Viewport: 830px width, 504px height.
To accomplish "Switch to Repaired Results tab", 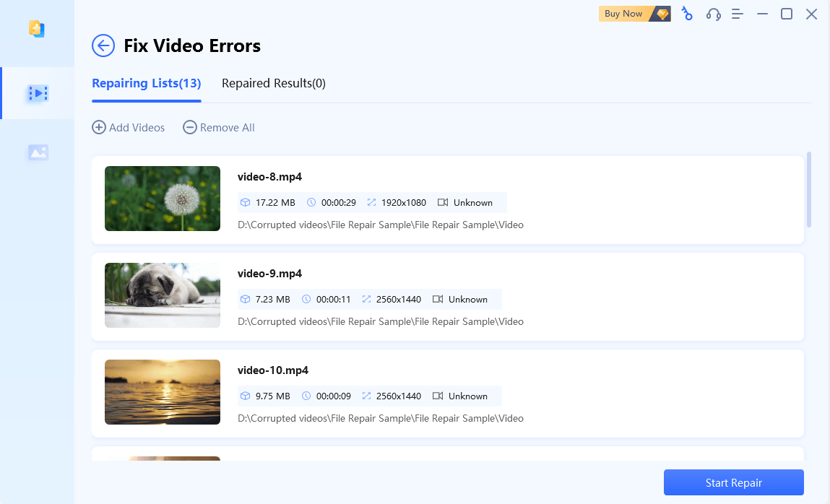I will pos(273,83).
